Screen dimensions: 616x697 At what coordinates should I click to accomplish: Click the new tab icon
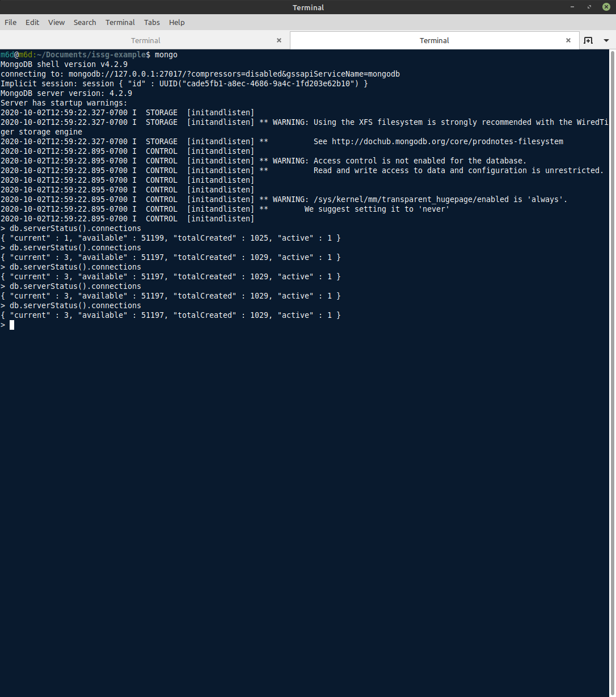588,40
